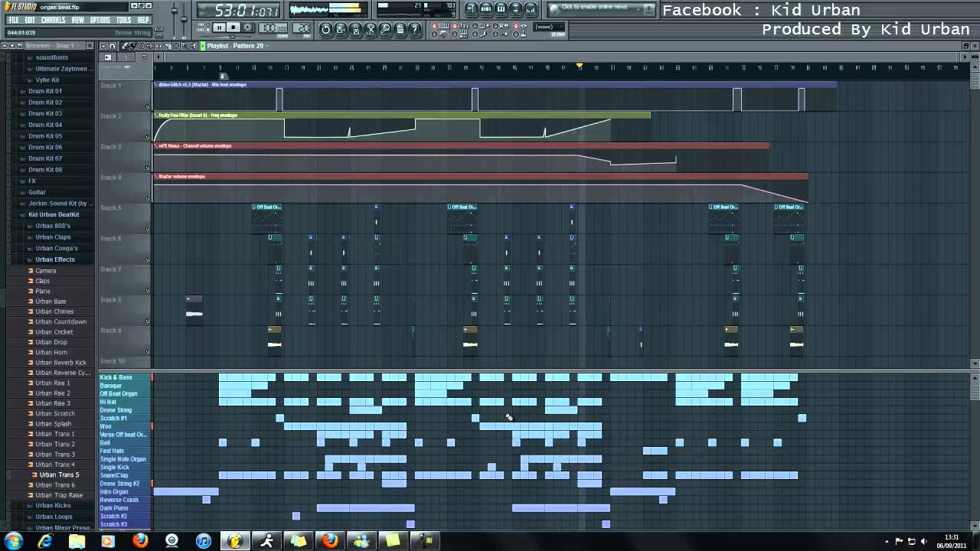Adjust the main volume slider

pos(174,10)
